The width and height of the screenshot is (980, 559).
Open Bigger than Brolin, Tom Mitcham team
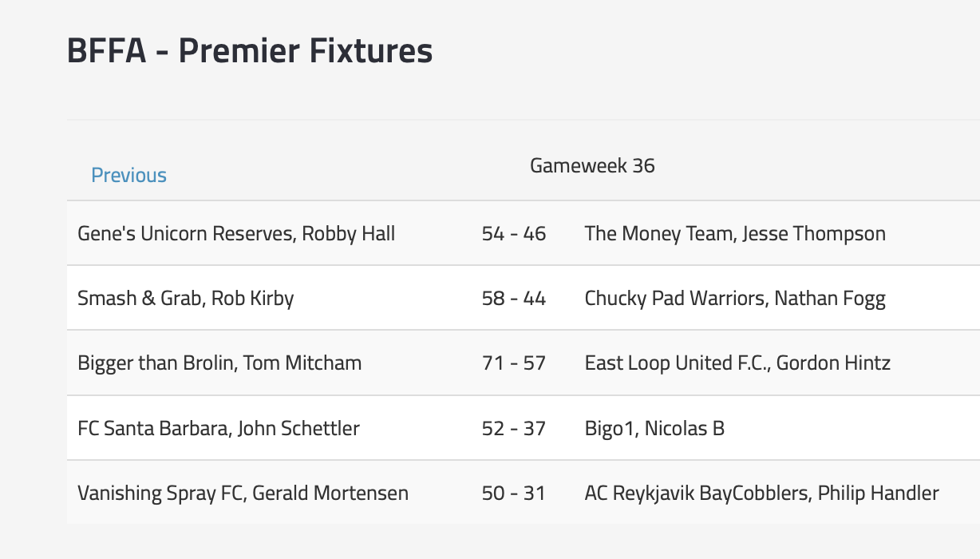(x=219, y=363)
